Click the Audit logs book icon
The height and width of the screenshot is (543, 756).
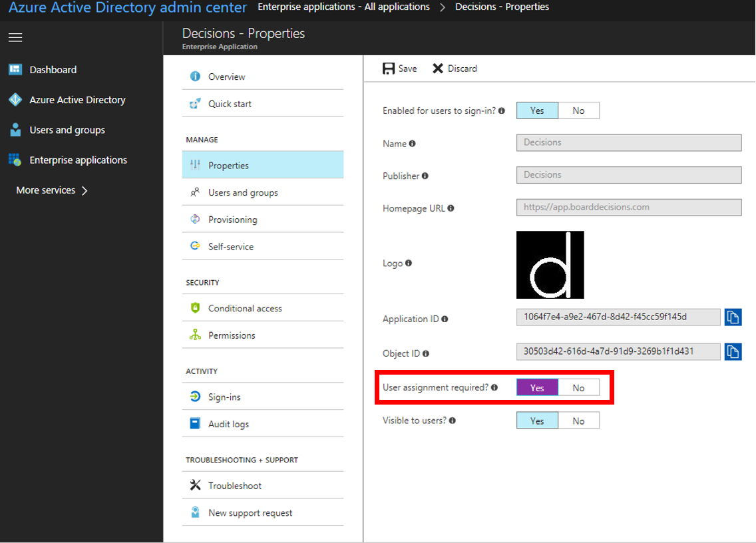point(195,423)
